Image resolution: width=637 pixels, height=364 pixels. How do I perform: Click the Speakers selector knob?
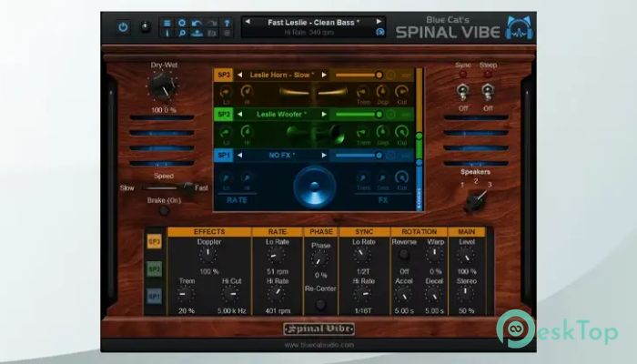pyautogui.click(x=473, y=194)
